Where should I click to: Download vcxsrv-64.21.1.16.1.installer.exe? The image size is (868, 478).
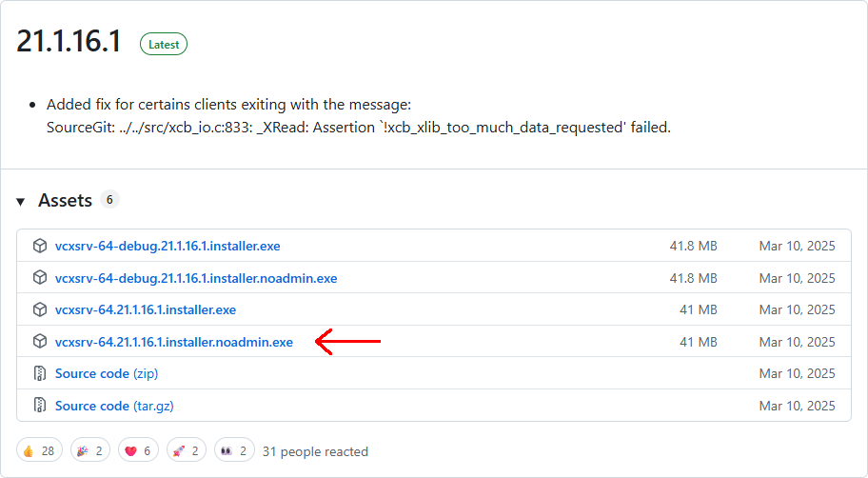tap(146, 309)
